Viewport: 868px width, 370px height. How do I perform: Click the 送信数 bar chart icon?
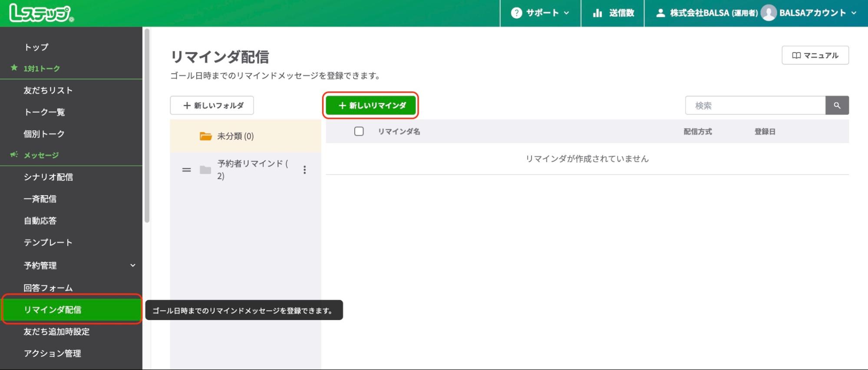click(597, 13)
